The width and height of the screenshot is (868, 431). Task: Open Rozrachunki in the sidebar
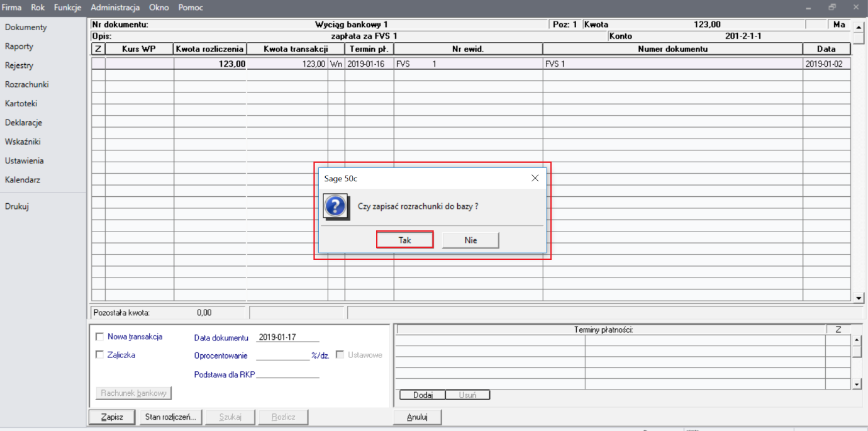click(x=26, y=84)
